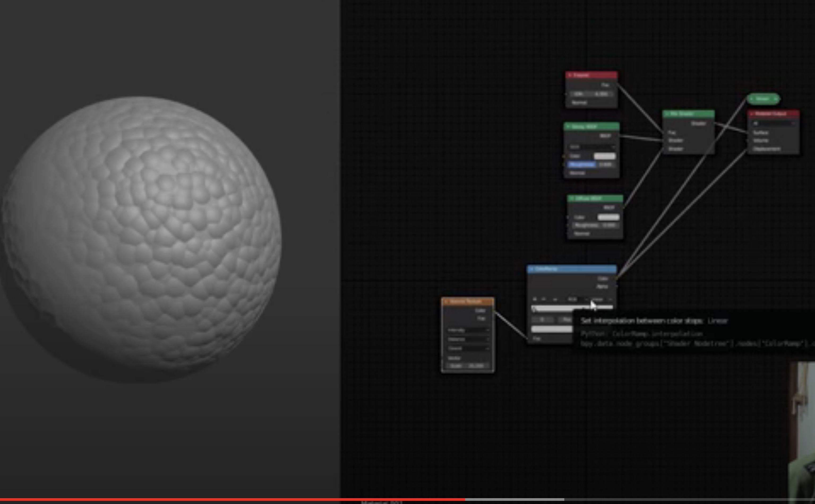This screenshot has width=815, height=504.
Task: Click the Glossy BSDF Color swatch
Action: (604, 156)
